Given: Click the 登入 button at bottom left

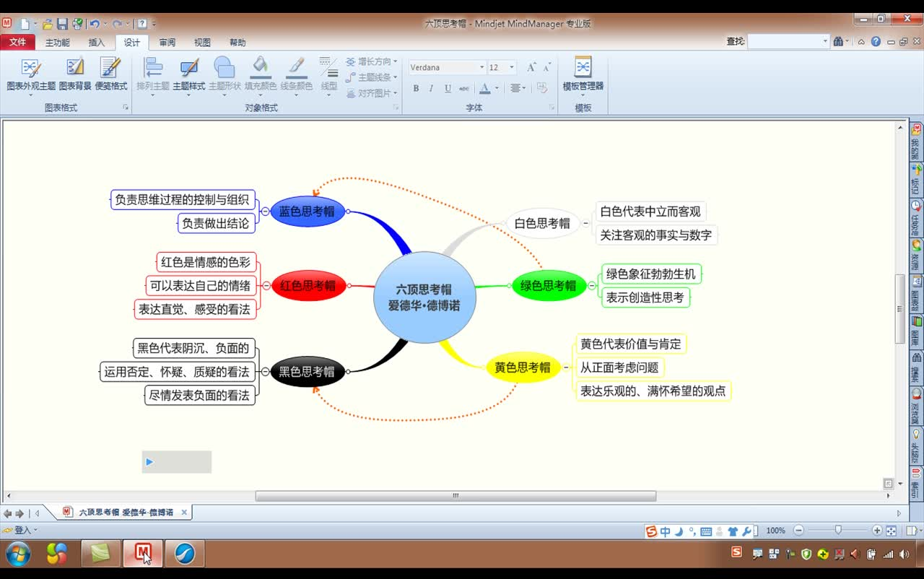Looking at the screenshot, I should (19, 529).
